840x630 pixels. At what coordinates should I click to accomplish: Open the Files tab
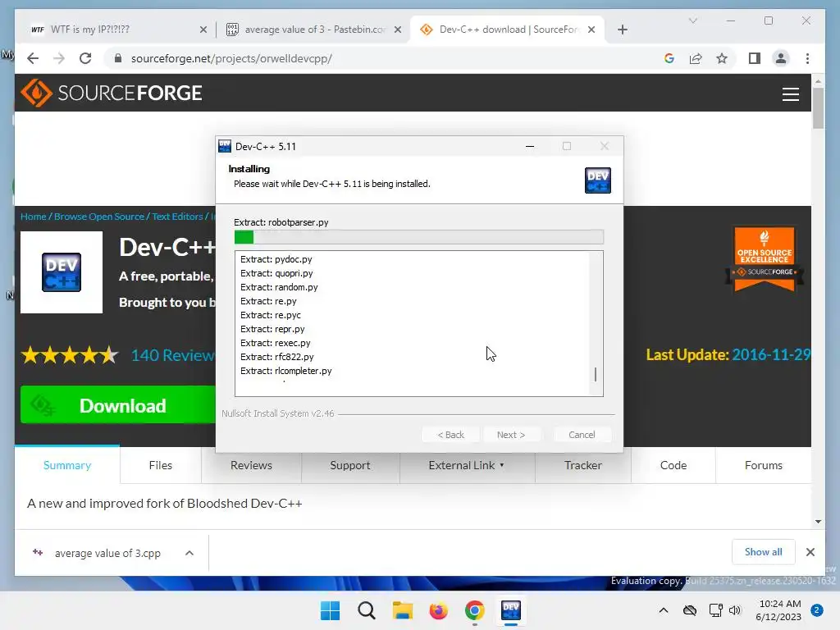pyautogui.click(x=160, y=465)
